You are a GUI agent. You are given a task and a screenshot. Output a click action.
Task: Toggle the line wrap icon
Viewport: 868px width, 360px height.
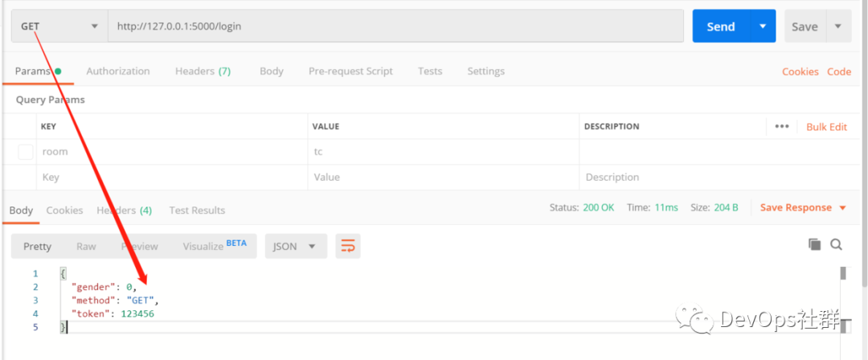pos(348,246)
